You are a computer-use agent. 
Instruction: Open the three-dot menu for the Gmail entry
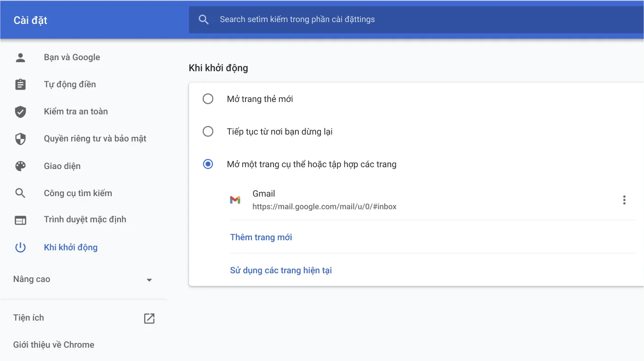(x=624, y=199)
